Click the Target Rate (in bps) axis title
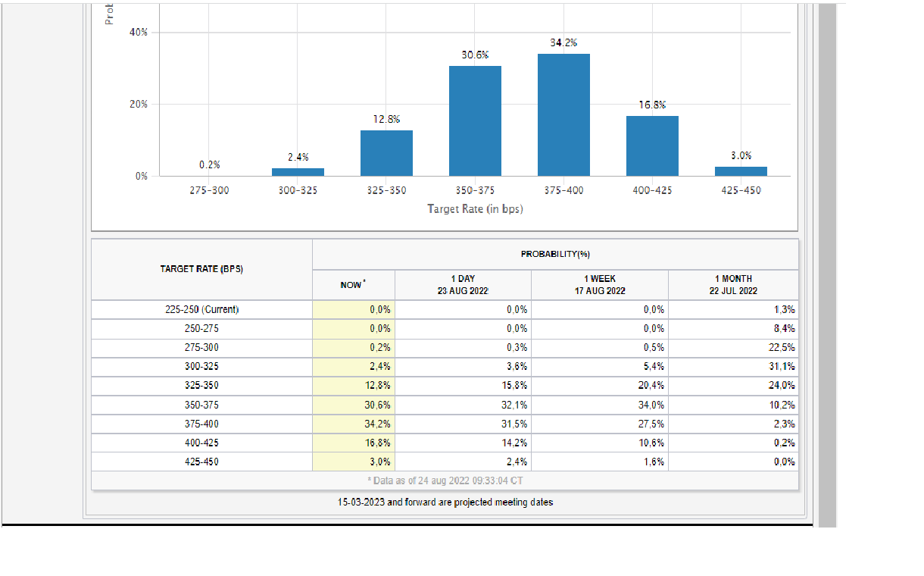Image resolution: width=924 pixels, height=576 pixels. tap(475, 208)
